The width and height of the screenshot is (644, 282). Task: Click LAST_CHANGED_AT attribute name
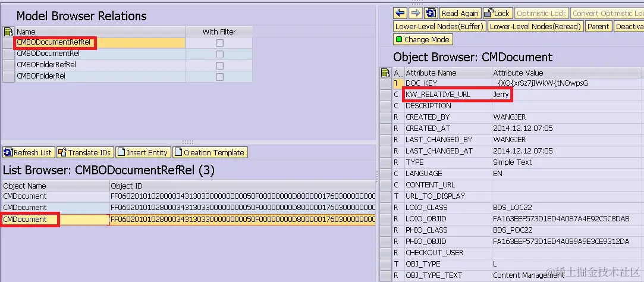click(x=439, y=151)
